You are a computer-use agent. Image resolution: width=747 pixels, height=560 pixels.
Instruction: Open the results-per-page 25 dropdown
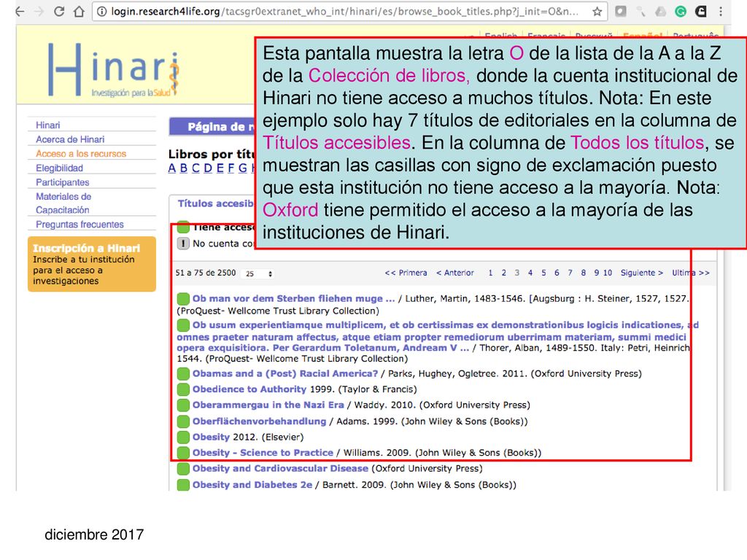coord(258,274)
